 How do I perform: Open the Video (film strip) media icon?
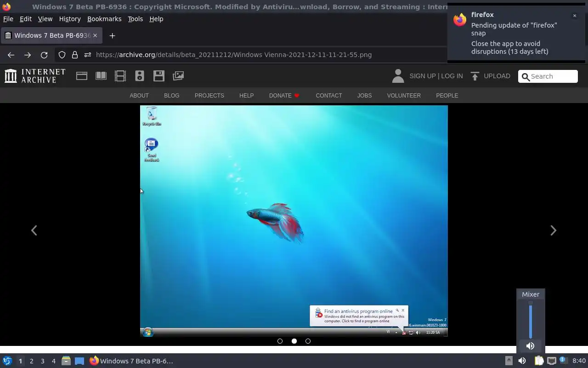point(120,76)
